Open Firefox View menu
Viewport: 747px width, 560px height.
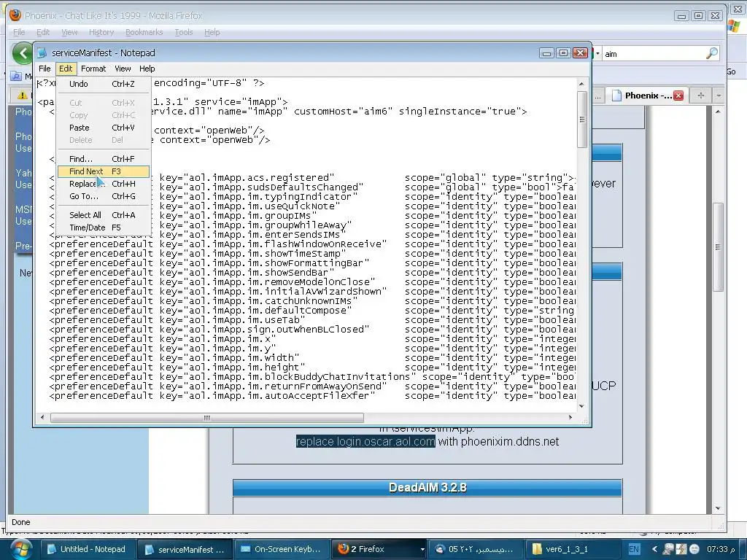pyautogui.click(x=69, y=32)
